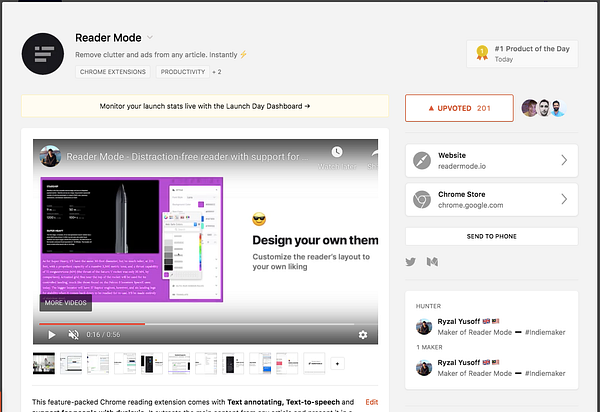The width and height of the screenshot is (600, 412).
Task: View the third upvoter avatar
Action: (558, 108)
